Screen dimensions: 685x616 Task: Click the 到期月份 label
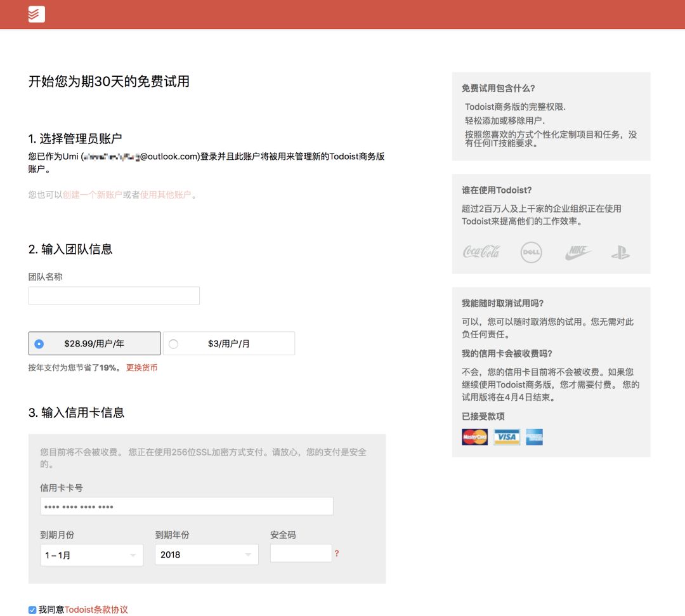57,535
